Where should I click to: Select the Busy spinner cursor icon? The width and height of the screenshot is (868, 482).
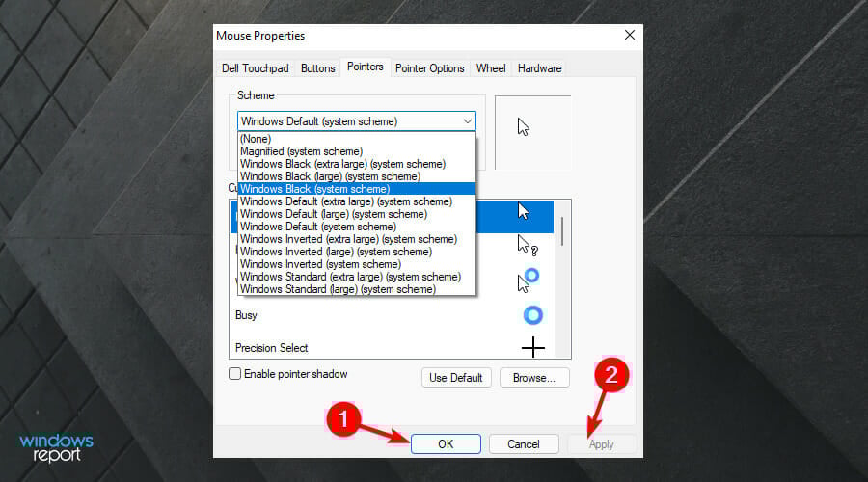532,315
